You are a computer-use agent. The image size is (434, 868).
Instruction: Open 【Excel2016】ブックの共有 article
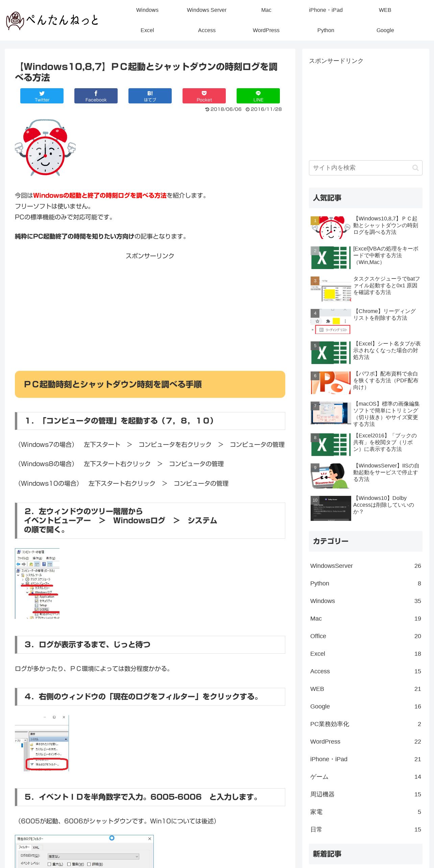tap(366, 444)
